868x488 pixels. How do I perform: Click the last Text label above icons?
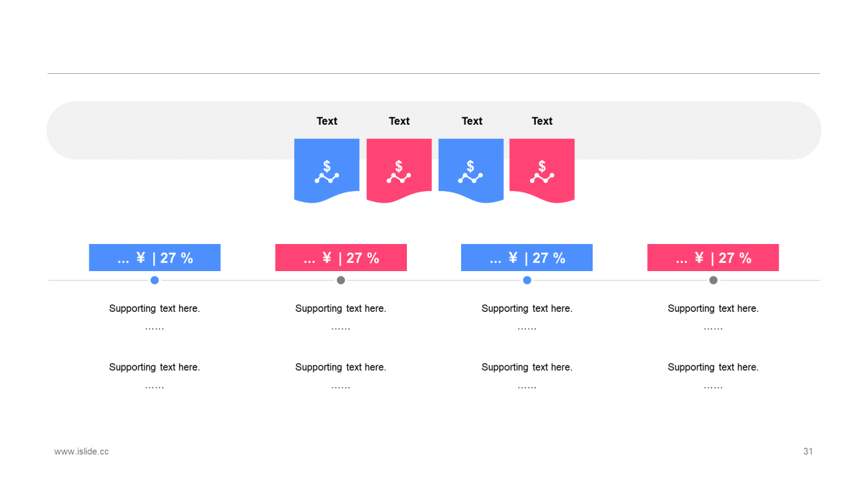point(542,121)
